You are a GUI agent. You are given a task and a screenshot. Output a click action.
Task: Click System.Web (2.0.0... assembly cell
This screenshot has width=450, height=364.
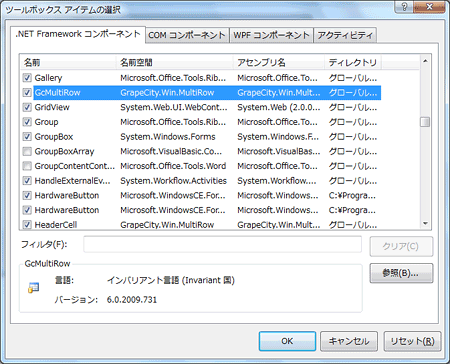click(x=279, y=107)
